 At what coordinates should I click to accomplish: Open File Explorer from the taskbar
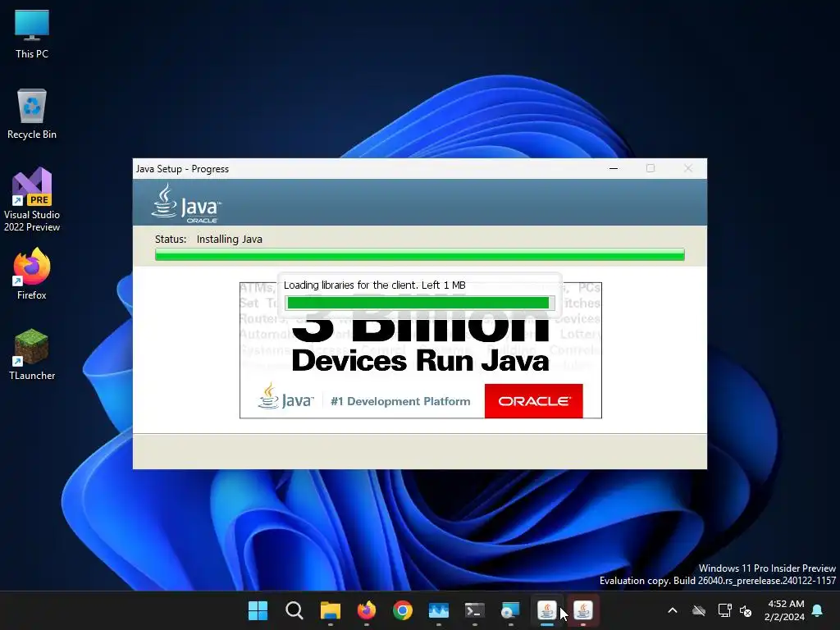point(330,610)
